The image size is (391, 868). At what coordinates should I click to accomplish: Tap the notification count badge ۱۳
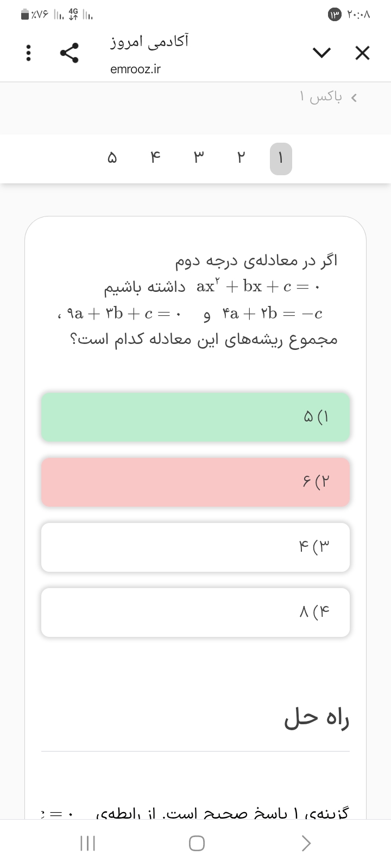[x=334, y=15]
